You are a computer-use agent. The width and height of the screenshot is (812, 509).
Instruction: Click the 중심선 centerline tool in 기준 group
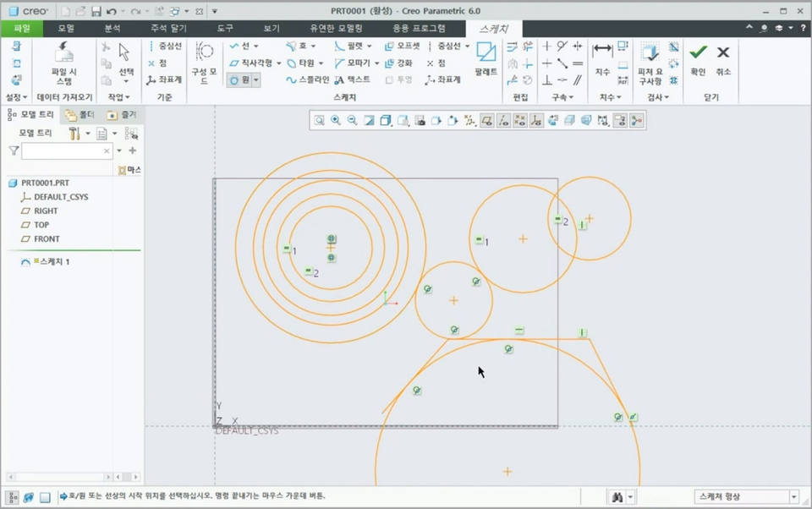click(165, 47)
